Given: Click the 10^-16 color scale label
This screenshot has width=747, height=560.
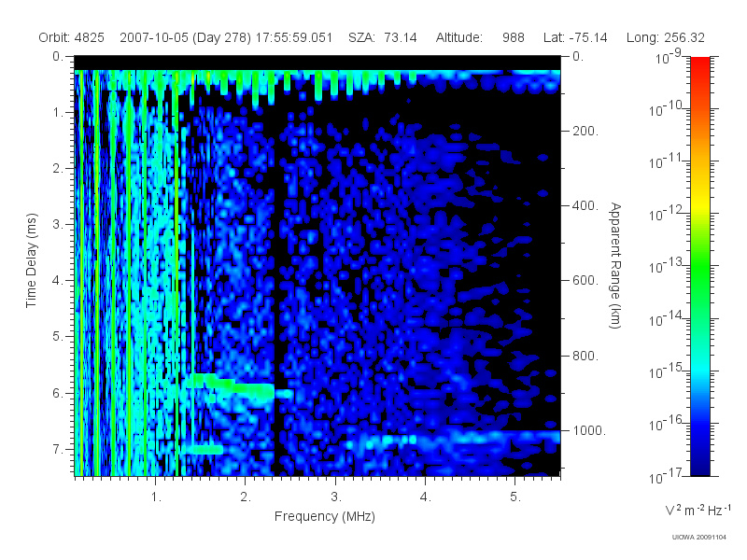Looking at the screenshot, I should pos(668,425).
